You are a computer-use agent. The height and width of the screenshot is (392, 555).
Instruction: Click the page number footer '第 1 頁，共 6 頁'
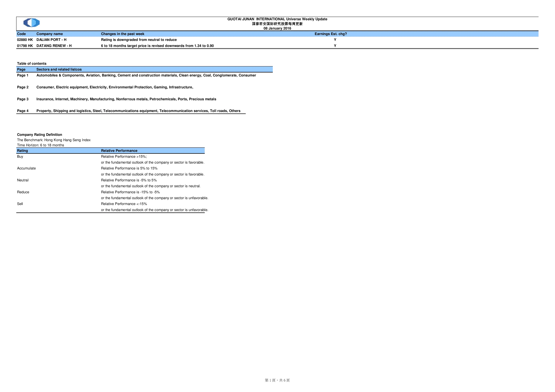click(277, 380)
